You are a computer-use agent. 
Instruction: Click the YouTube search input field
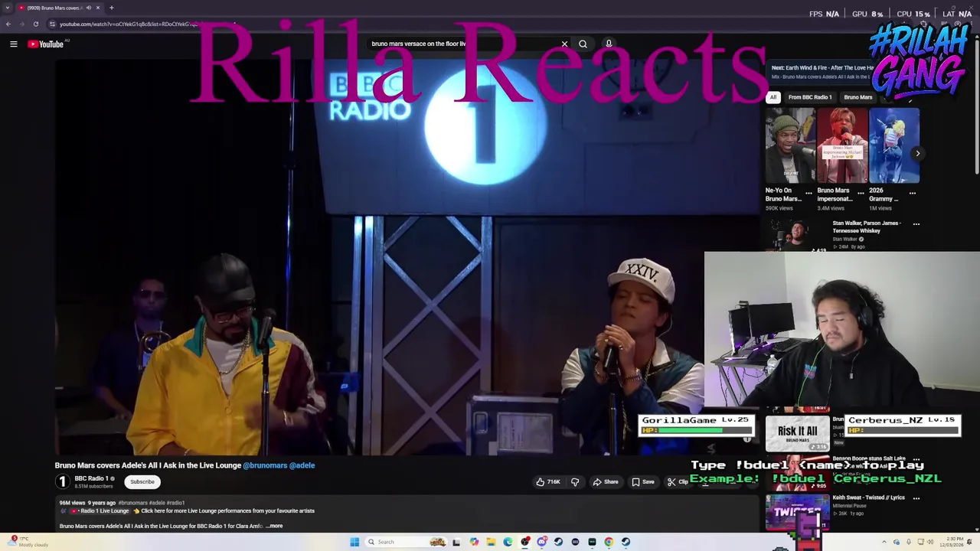(463, 44)
